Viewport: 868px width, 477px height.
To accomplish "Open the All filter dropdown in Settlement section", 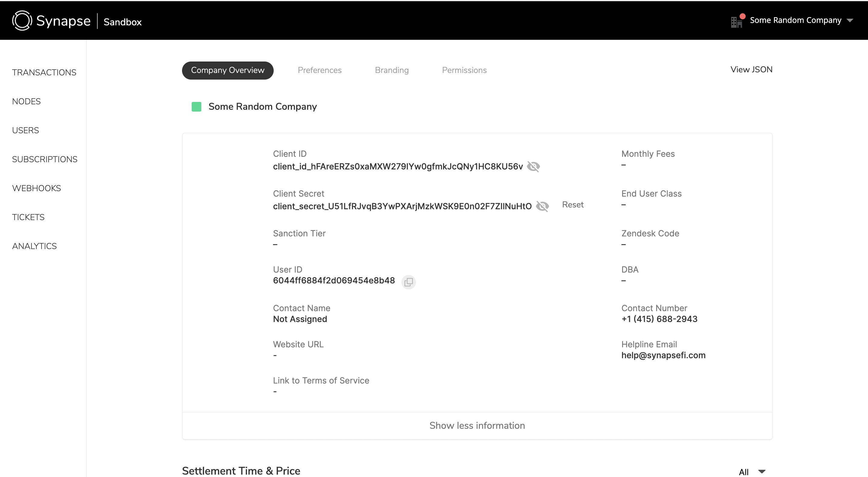I will 752,472.
